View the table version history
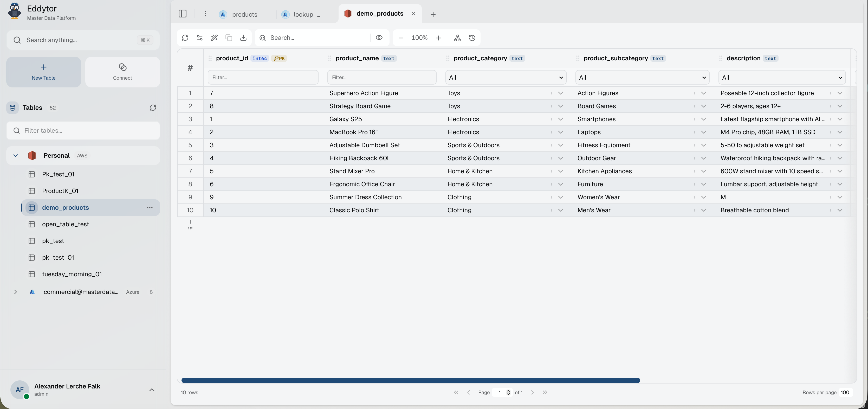This screenshot has width=868, height=409. point(472,38)
